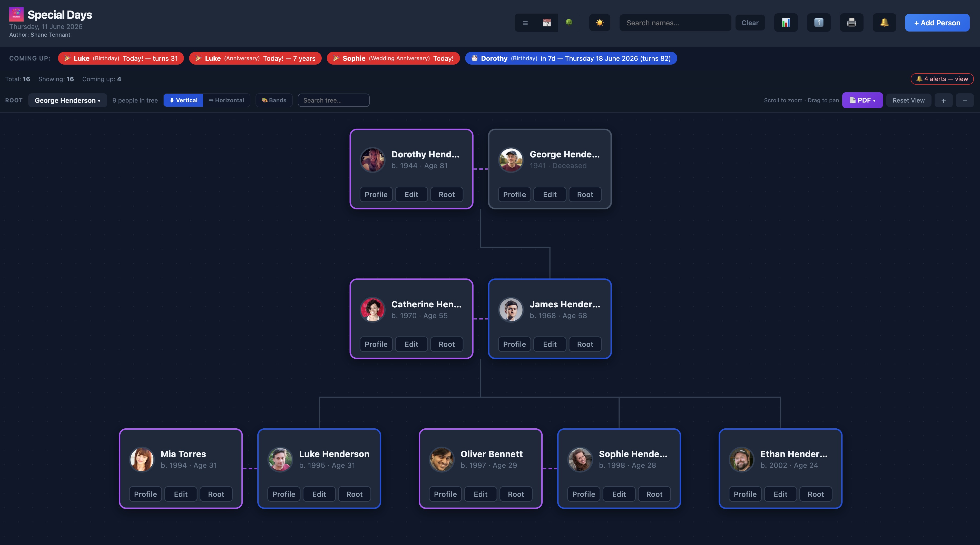Open Luke's Birthday alert chip
The width and height of the screenshot is (980, 545).
(x=121, y=58)
